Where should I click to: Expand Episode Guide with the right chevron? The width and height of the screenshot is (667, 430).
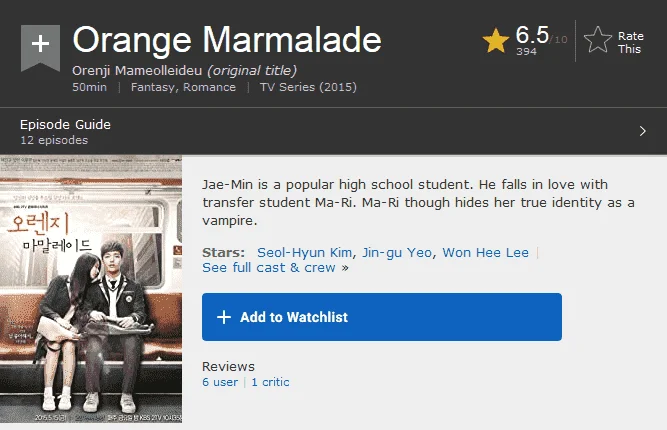tap(643, 131)
